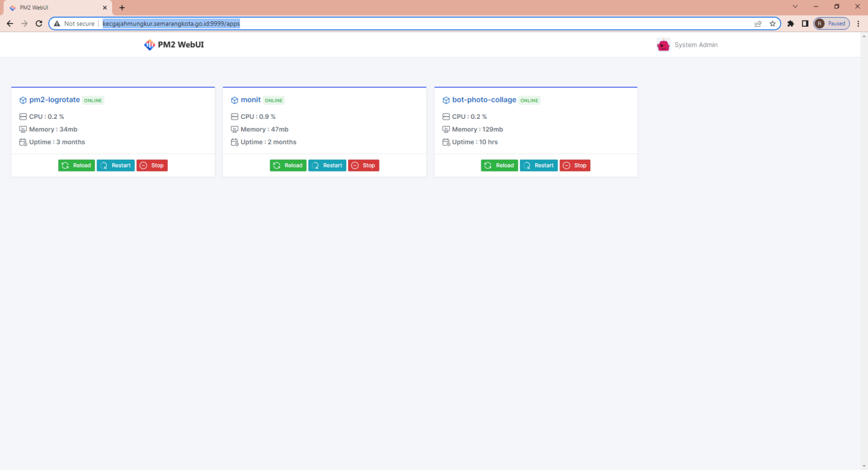
Task: Click the CPU icon in monit card
Action: pos(235,116)
